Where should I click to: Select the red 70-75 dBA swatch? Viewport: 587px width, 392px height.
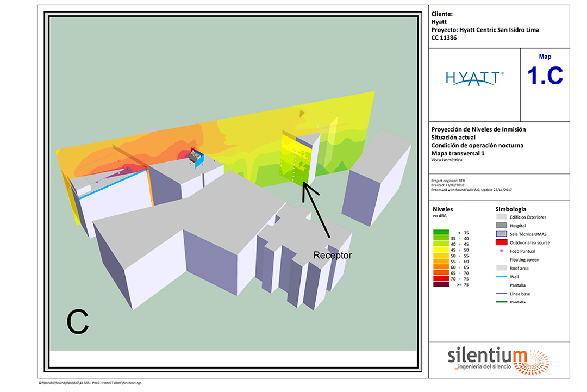coord(441,278)
